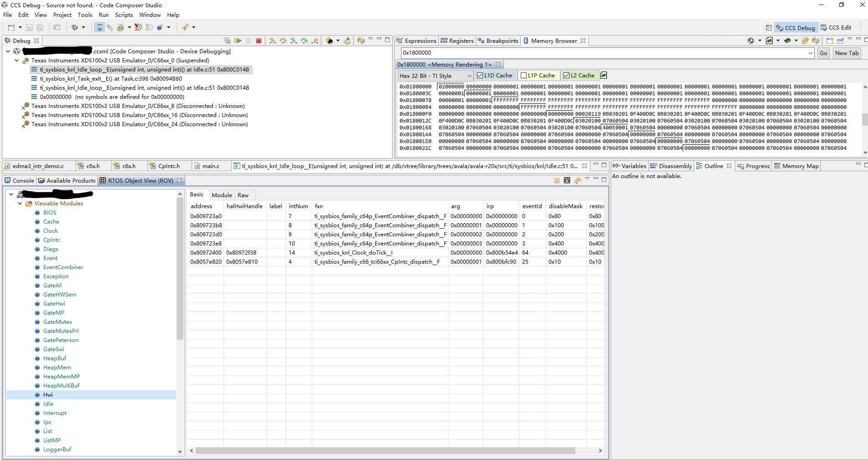Screen dimensions: 868x460
Task: Open the Memory Map tab
Action: 796,166
